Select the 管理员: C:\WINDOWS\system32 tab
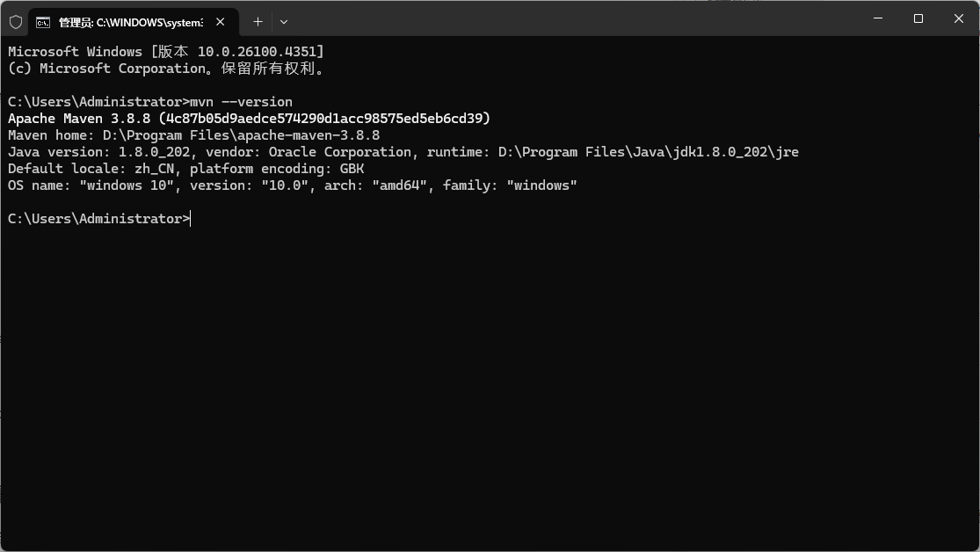Viewport: 980px width, 552px height. coord(133,23)
